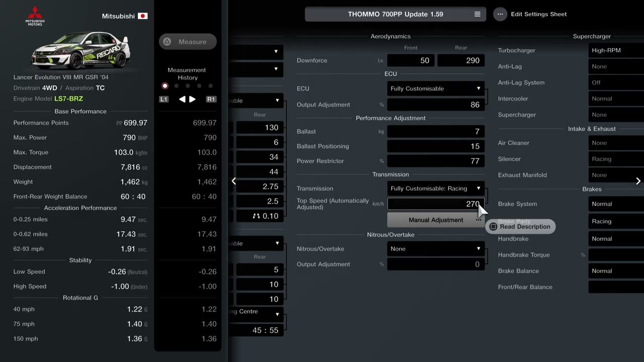Select the first measurement history dot
Viewport: 644px width, 362px height.
click(165, 86)
